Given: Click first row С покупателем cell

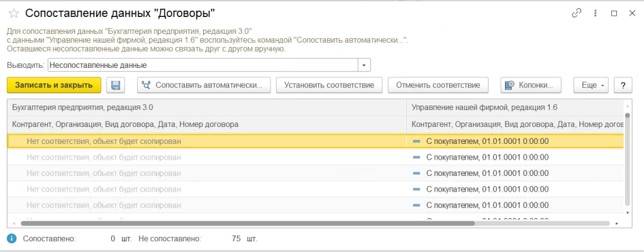Looking at the screenshot, I should [516, 141].
